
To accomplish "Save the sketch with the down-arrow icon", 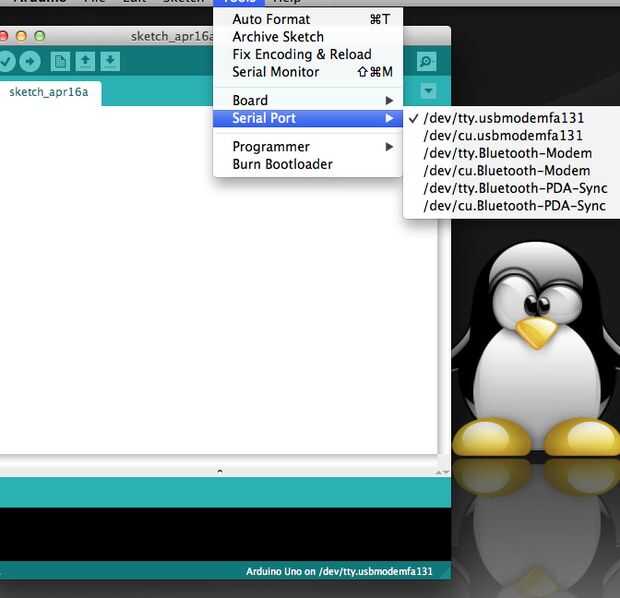I will pyautogui.click(x=110, y=61).
